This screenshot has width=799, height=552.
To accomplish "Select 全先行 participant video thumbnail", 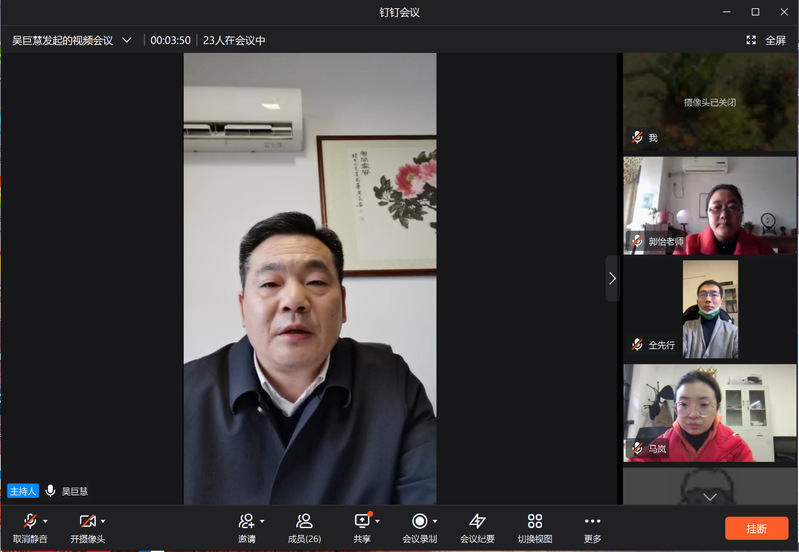I will [710, 309].
